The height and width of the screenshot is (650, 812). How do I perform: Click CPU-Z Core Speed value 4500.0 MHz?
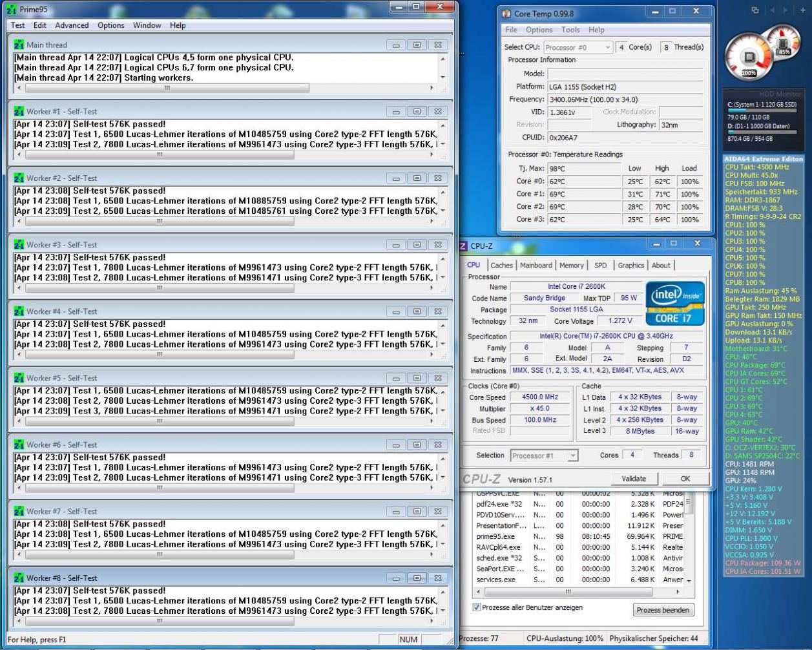click(540, 397)
